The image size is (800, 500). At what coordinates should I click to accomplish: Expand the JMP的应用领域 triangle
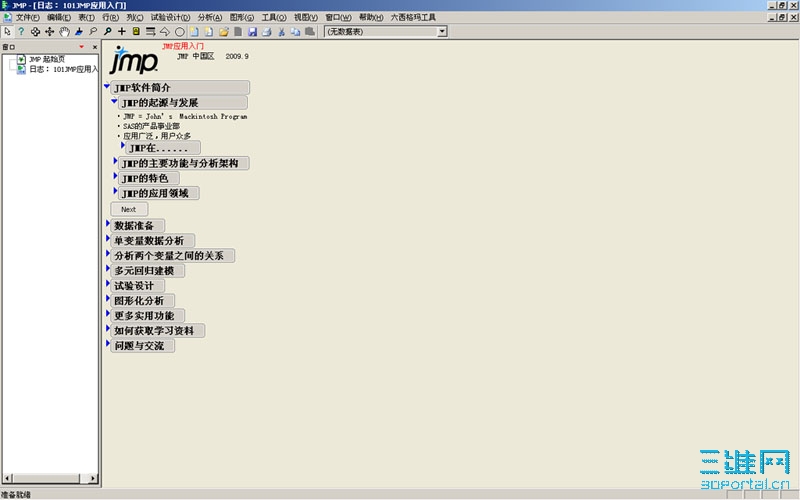(x=115, y=190)
